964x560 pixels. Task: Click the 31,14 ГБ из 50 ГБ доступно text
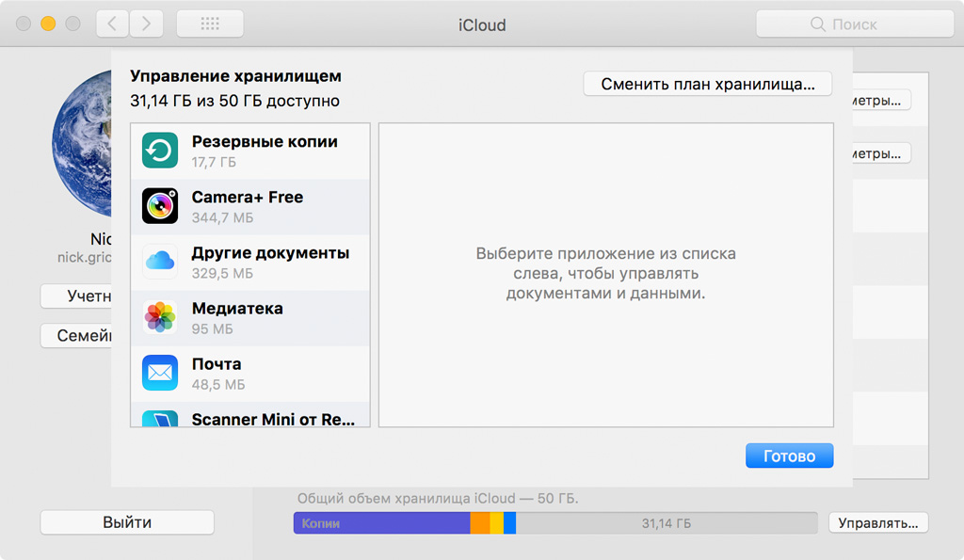234,101
